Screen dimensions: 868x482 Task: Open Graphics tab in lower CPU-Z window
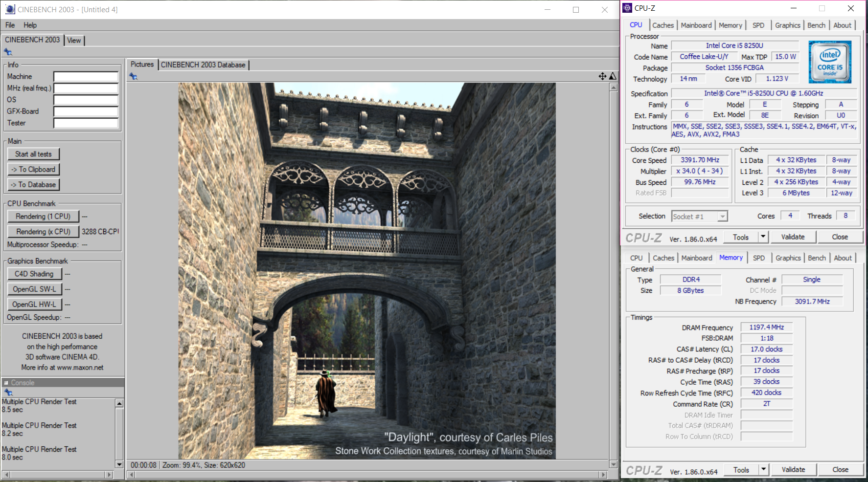[x=788, y=258]
